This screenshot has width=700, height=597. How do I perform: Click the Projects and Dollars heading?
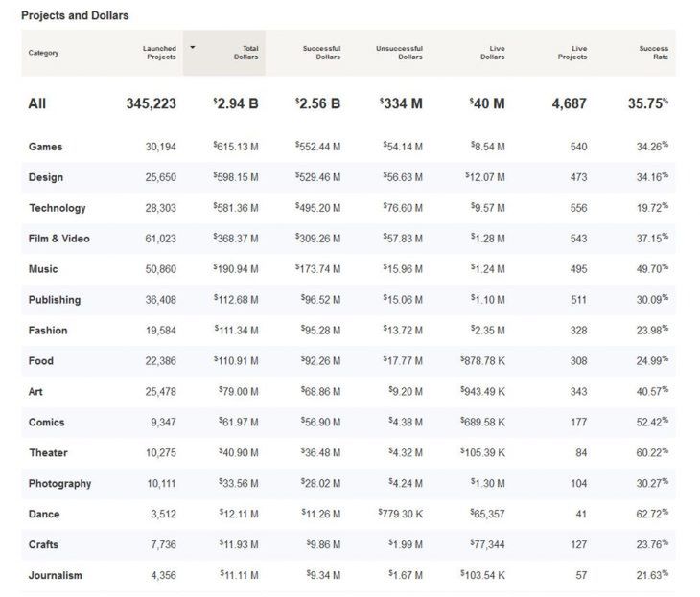[75, 15]
